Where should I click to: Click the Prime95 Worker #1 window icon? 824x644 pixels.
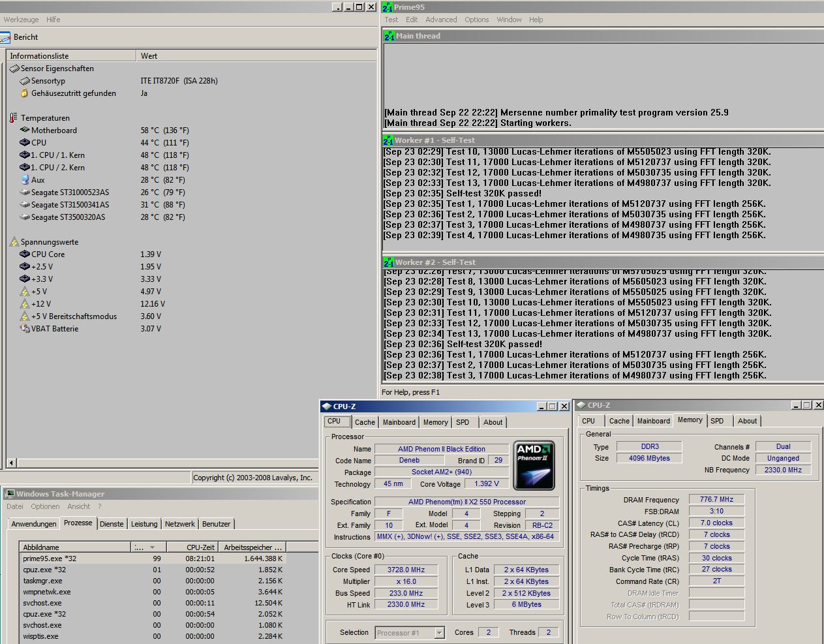tap(388, 140)
